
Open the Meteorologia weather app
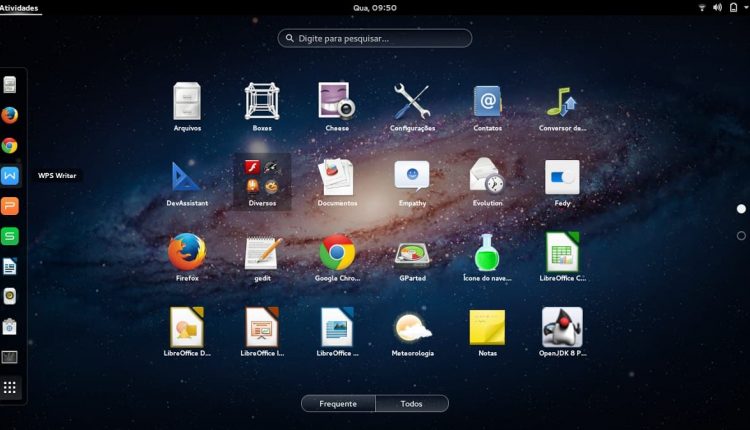412,328
